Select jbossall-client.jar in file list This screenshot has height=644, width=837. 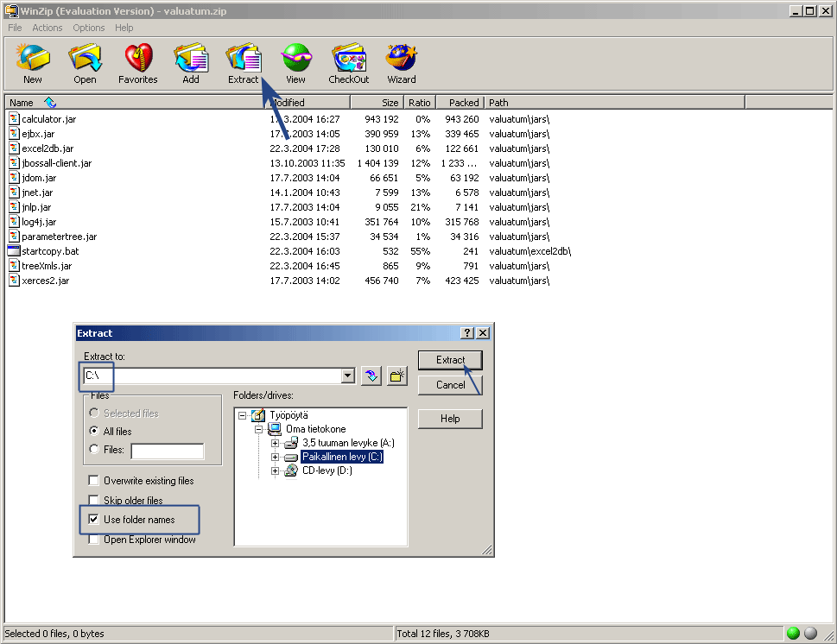coord(57,163)
